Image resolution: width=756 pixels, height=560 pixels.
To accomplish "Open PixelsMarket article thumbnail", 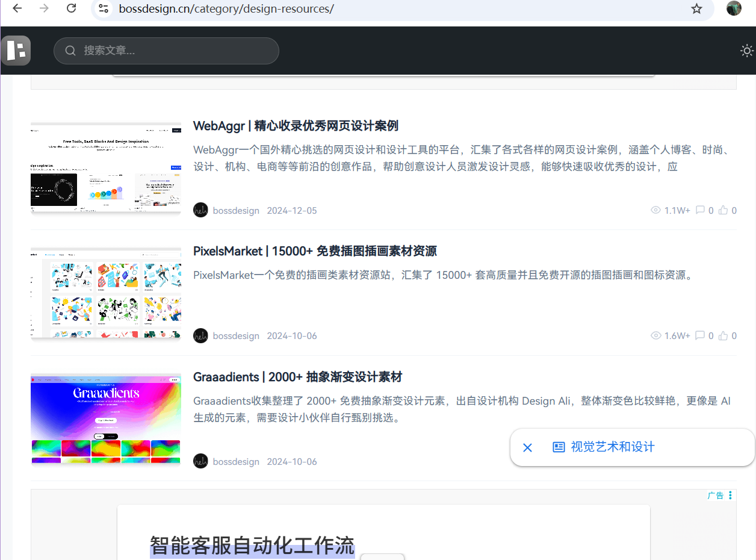I will pos(106,293).
